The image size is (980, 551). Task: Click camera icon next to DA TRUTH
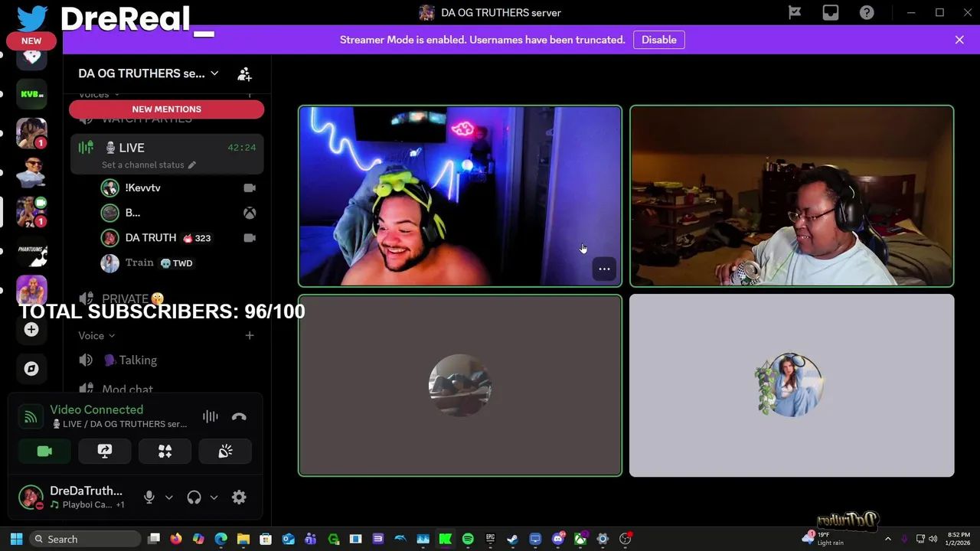click(x=250, y=238)
